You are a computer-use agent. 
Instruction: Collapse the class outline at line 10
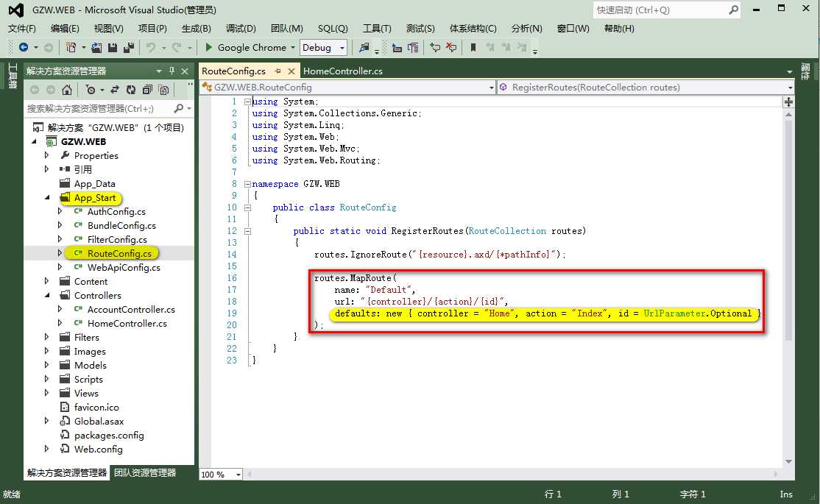248,207
